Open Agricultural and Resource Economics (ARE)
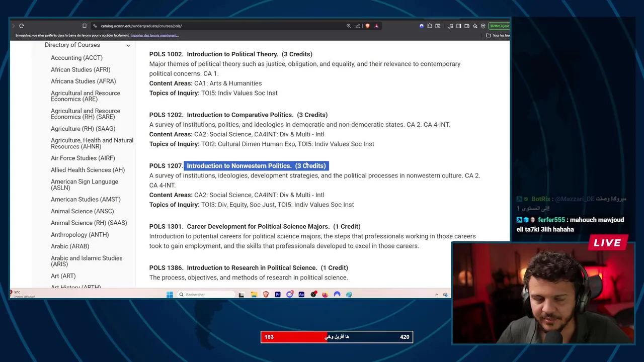Screen dimensions: 644x362 point(86,96)
